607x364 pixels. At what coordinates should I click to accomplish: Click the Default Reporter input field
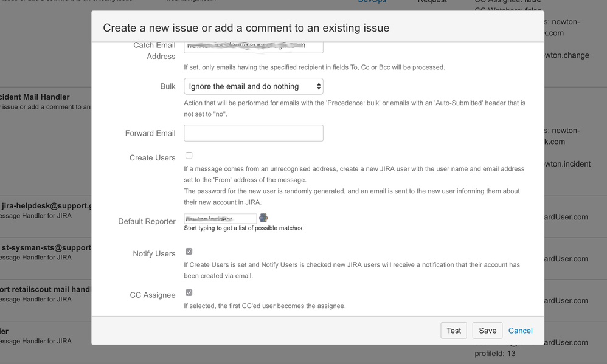pyautogui.click(x=220, y=219)
